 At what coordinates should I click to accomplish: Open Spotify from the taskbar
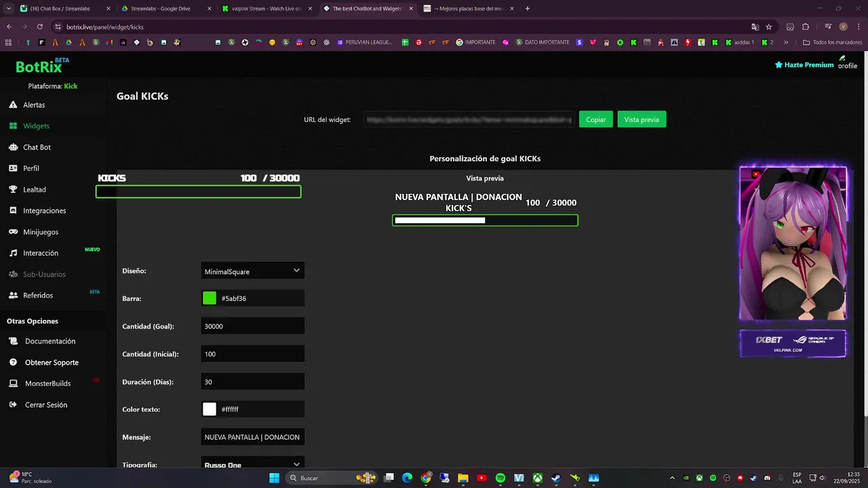coord(500,478)
